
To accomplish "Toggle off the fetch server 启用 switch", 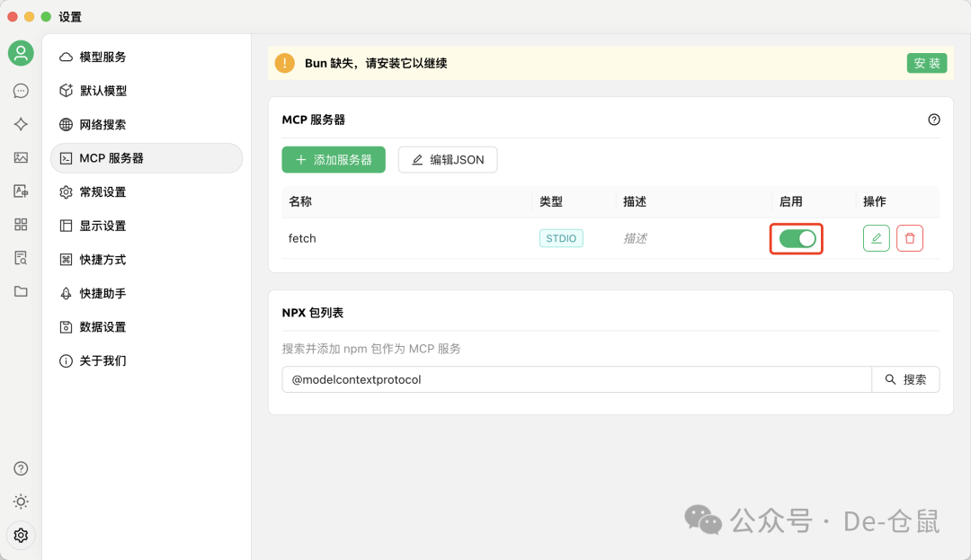I will pyautogui.click(x=796, y=237).
